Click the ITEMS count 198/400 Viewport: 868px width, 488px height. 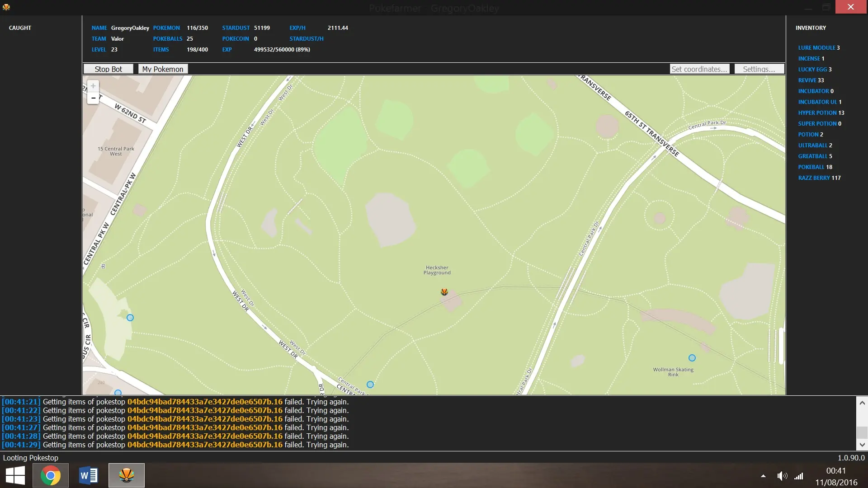pyautogui.click(x=198, y=49)
